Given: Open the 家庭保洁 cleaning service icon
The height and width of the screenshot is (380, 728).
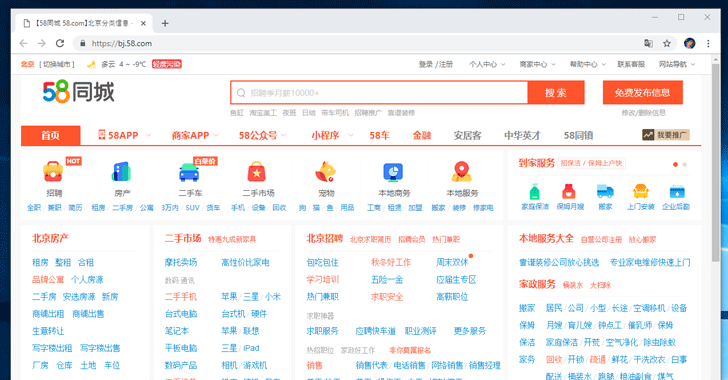Looking at the screenshot, I should pos(535,191).
